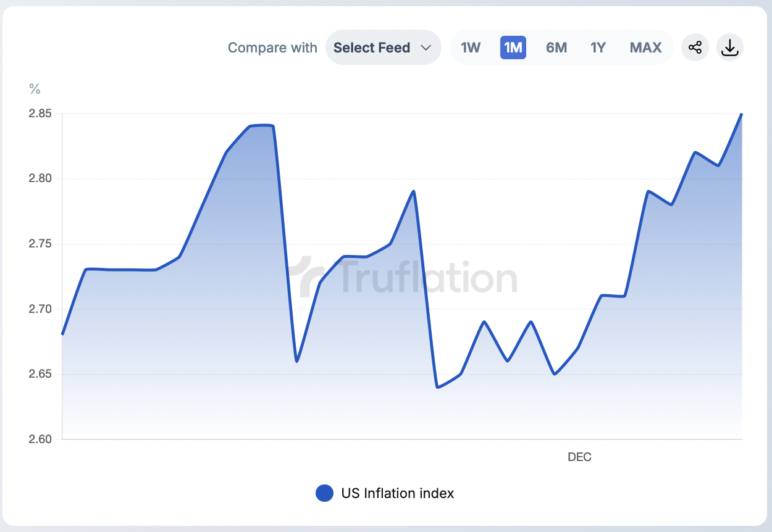Choose the 1Y time range
772x532 pixels.
click(x=598, y=48)
